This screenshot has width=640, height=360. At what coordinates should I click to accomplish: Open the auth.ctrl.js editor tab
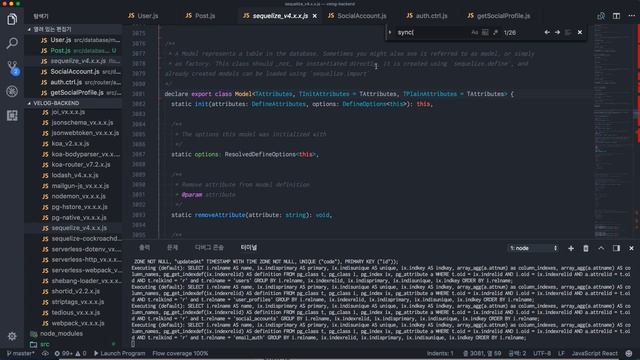point(427,16)
